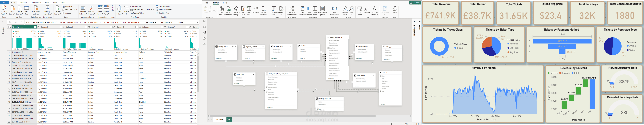644x125 pixels.
Task: Open the Share dropdown button
Action: click(x=415, y=3)
